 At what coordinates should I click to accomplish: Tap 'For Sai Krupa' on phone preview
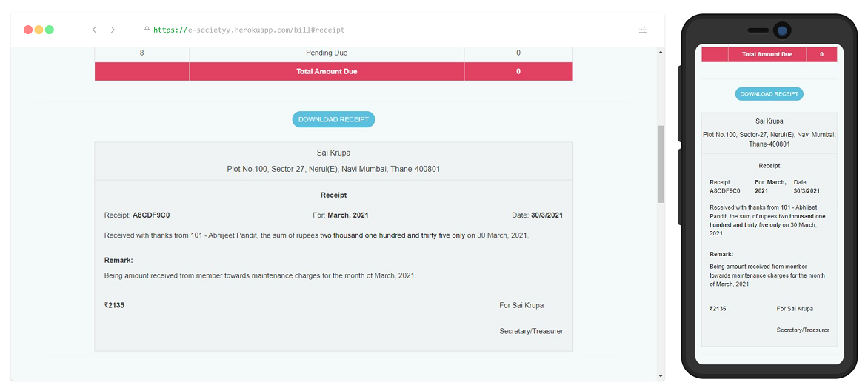tap(795, 309)
